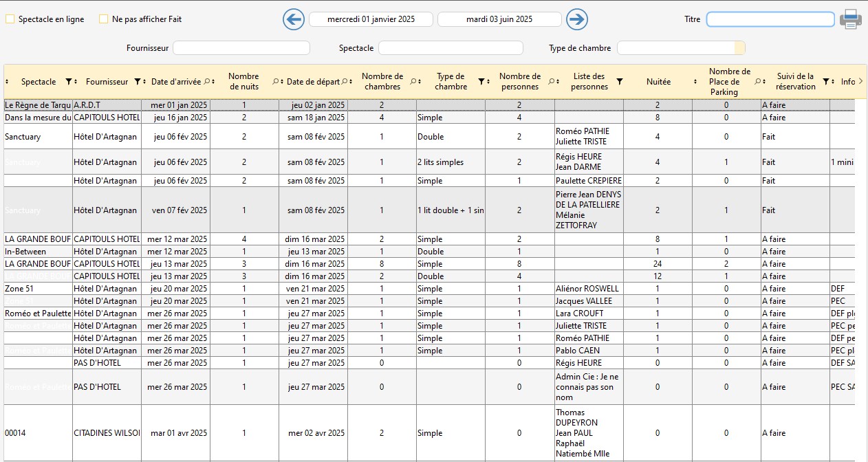Click the start date mercredi 01 janvier 2025
The height and width of the screenshot is (462, 868).
(x=371, y=19)
